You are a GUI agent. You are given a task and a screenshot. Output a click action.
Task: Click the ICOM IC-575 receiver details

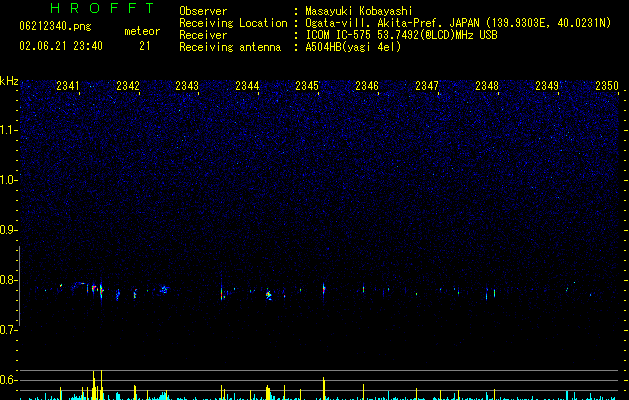(x=401, y=35)
